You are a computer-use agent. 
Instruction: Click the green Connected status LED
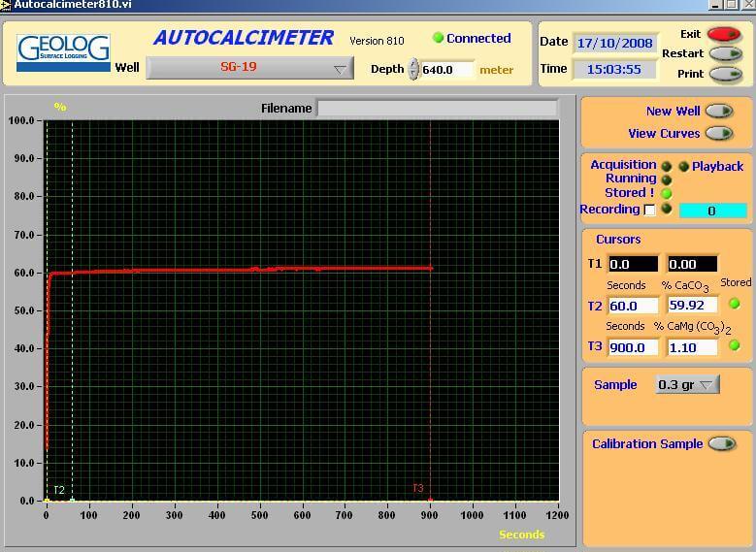[x=438, y=39]
